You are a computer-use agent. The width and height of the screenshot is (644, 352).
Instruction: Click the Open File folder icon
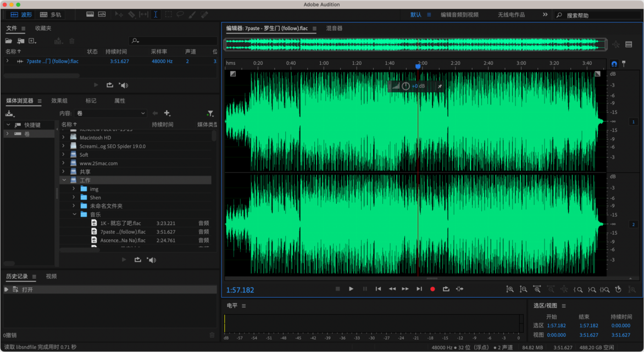9,41
